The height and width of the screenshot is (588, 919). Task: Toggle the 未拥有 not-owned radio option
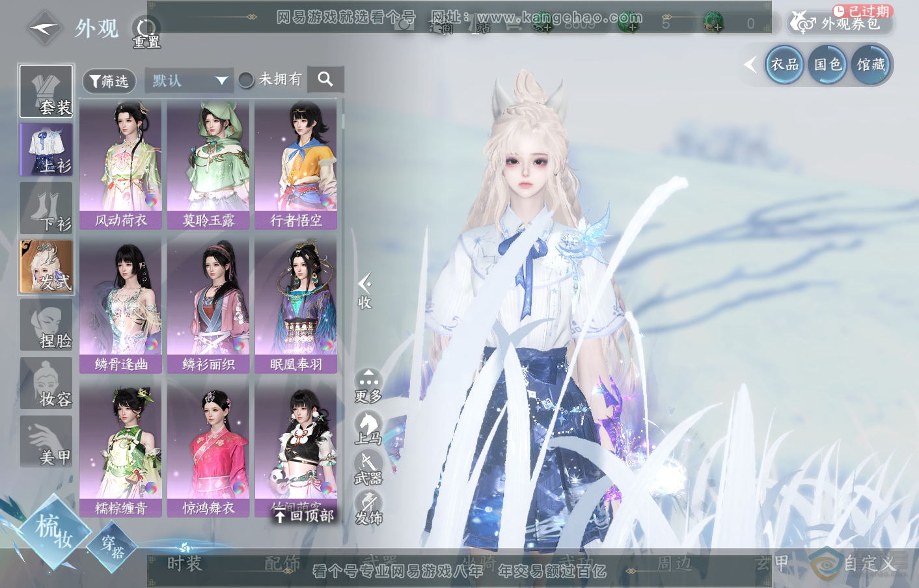coord(246,80)
